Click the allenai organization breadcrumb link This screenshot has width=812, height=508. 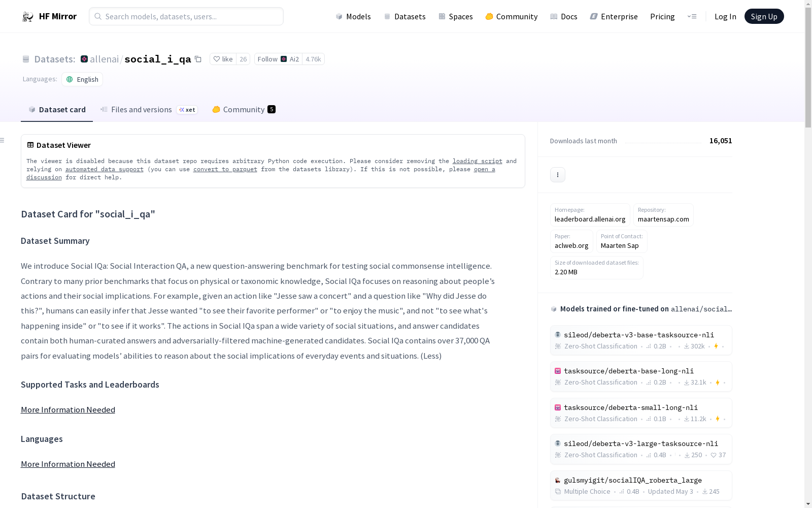pyautogui.click(x=104, y=59)
